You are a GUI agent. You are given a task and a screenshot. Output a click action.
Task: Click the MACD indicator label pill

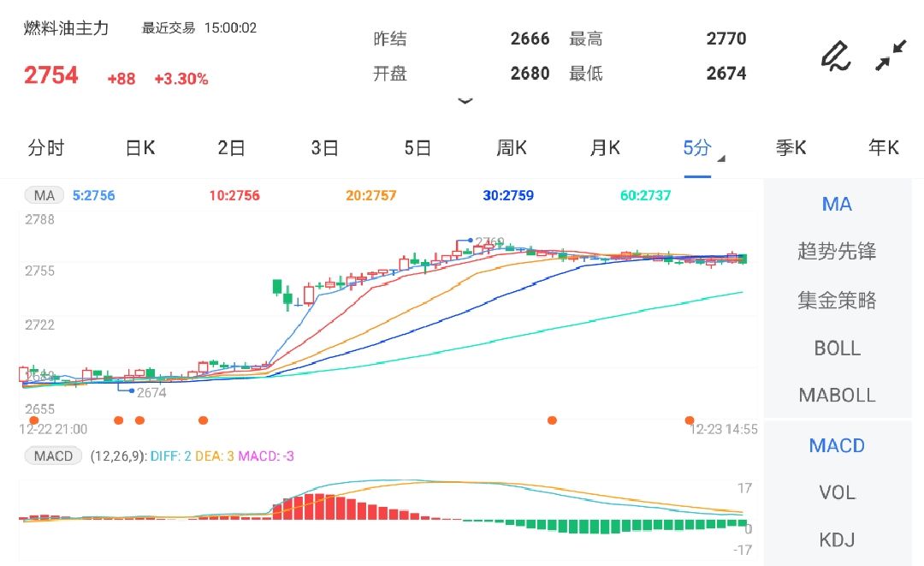[x=53, y=456]
